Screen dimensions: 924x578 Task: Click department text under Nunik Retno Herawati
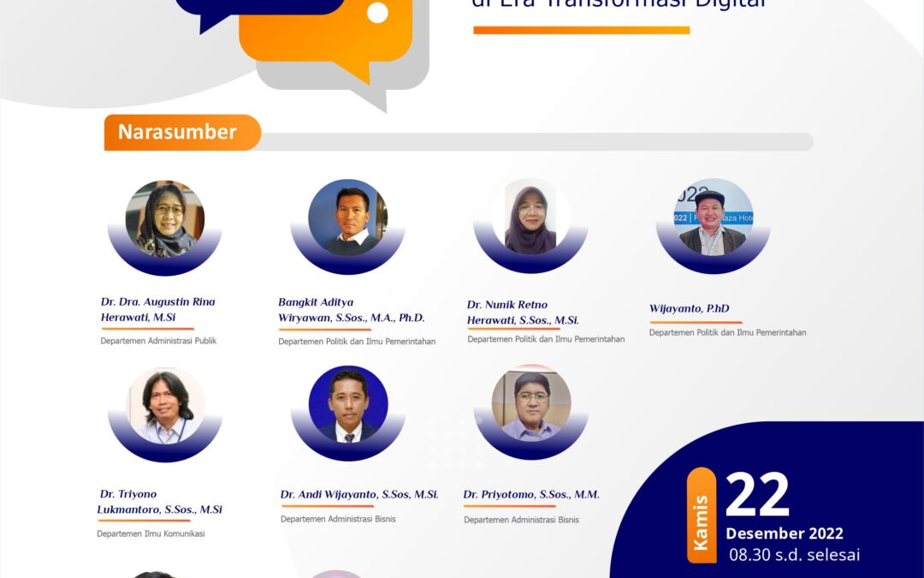coord(546,339)
